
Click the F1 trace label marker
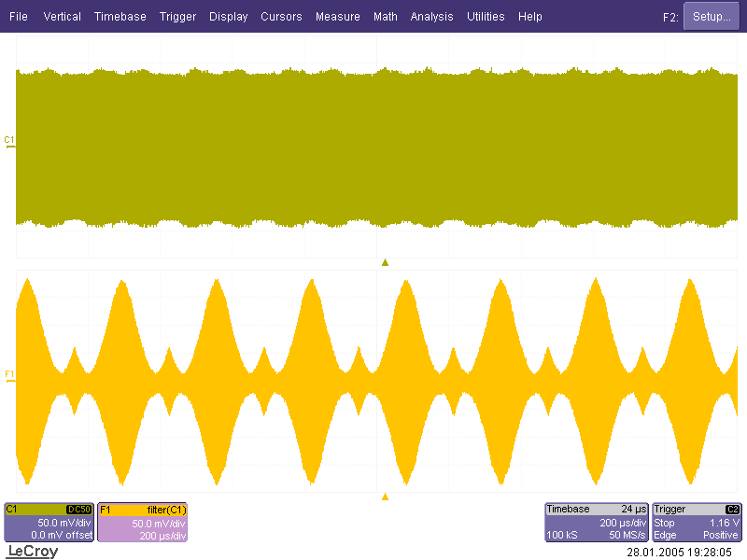[9, 374]
